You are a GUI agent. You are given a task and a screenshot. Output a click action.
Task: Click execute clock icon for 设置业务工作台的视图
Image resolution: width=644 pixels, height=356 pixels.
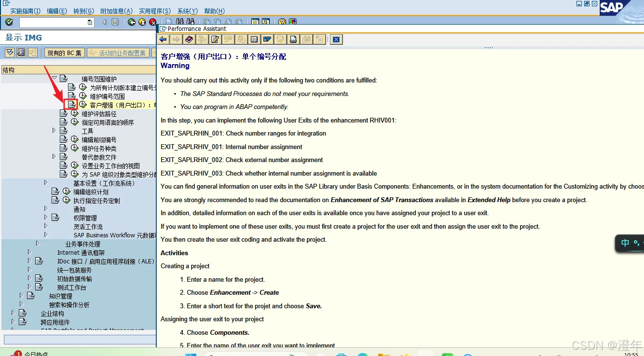click(74, 165)
